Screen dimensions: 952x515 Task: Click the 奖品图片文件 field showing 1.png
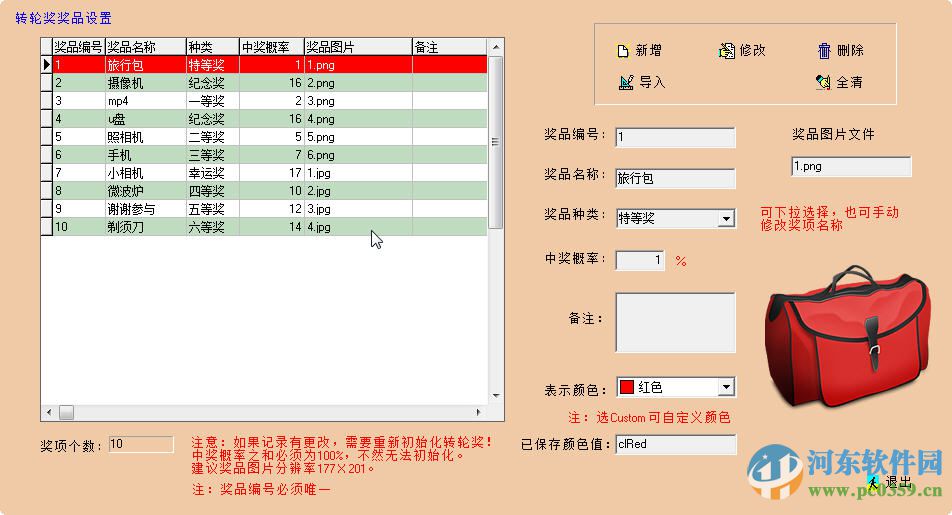point(851,166)
